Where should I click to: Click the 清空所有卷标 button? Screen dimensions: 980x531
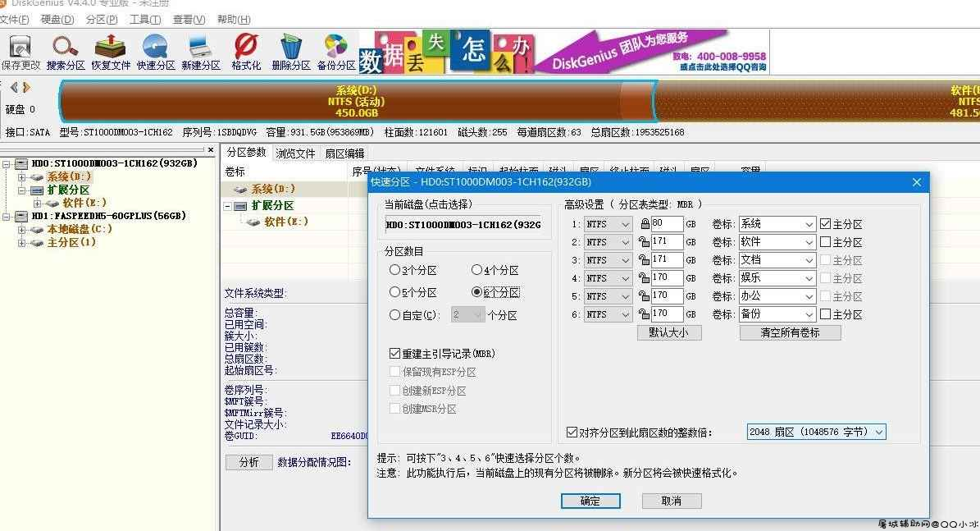pos(790,332)
